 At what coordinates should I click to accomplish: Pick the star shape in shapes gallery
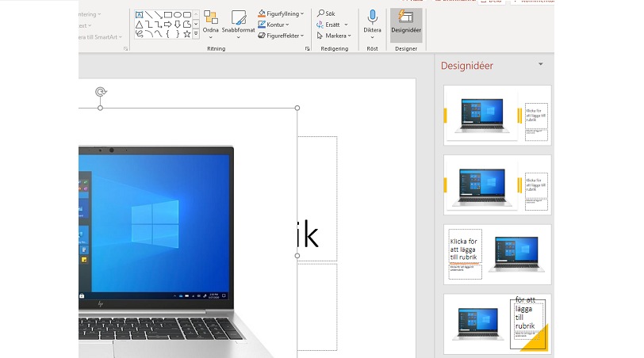click(x=186, y=34)
